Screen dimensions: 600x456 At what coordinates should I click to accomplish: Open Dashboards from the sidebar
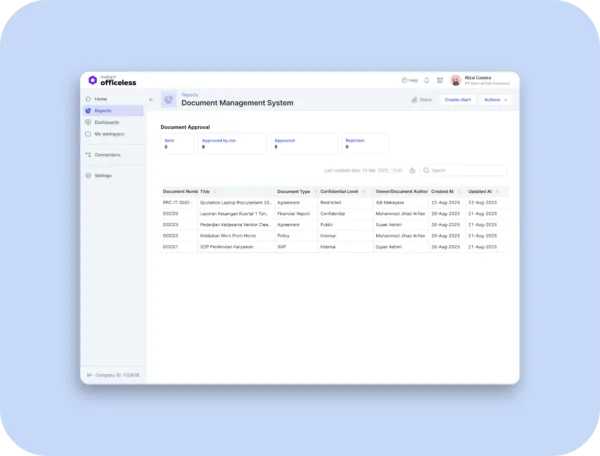pos(106,122)
